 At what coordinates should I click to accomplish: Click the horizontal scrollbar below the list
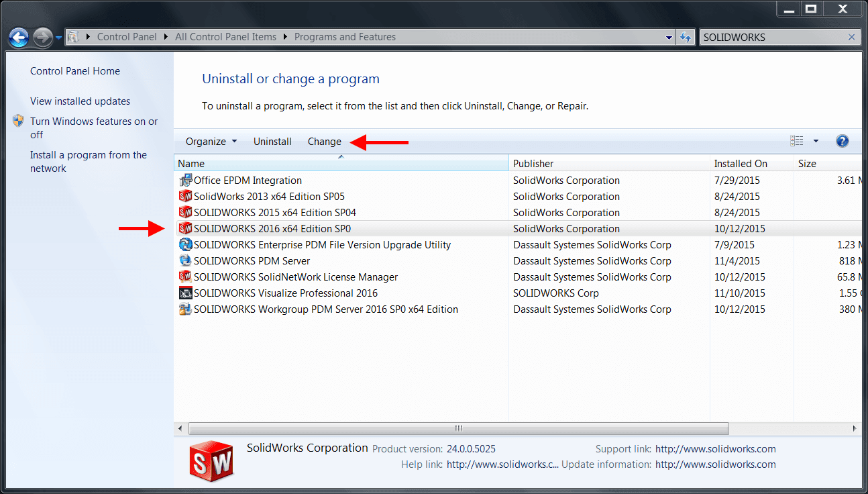pos(458,428)
